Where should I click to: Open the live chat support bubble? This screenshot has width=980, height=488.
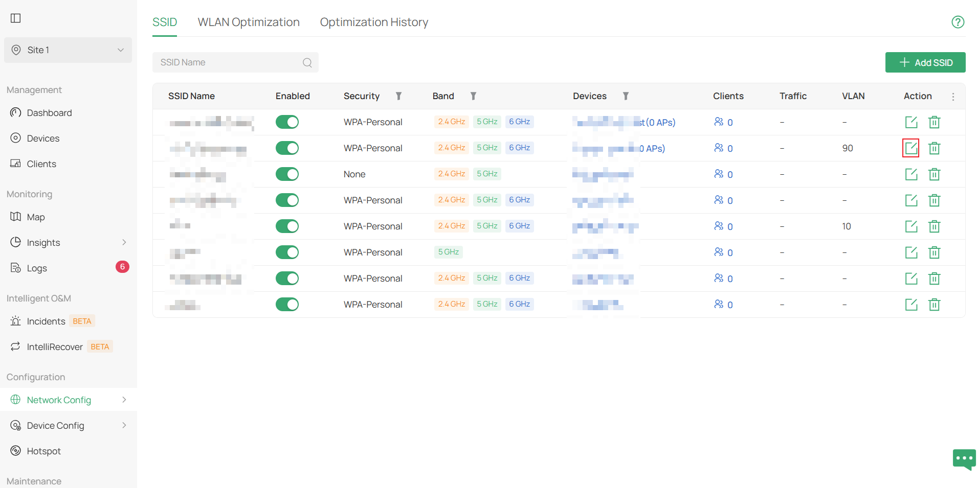click(x=964, y=459)
